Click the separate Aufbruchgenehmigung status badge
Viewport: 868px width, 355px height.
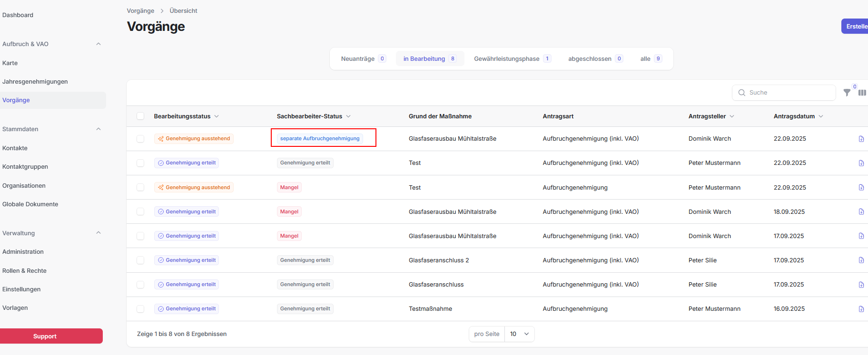click(x=320, y=138)
